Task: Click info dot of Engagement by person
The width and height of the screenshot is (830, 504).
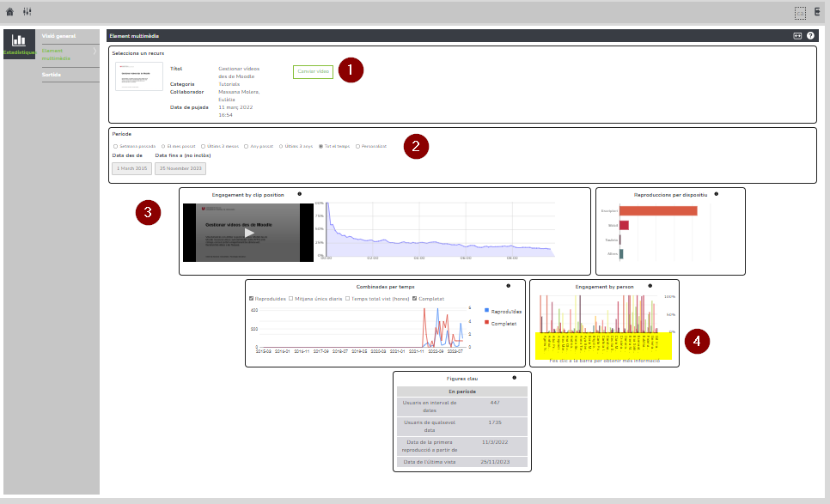Action: click(x=650, y=286)
